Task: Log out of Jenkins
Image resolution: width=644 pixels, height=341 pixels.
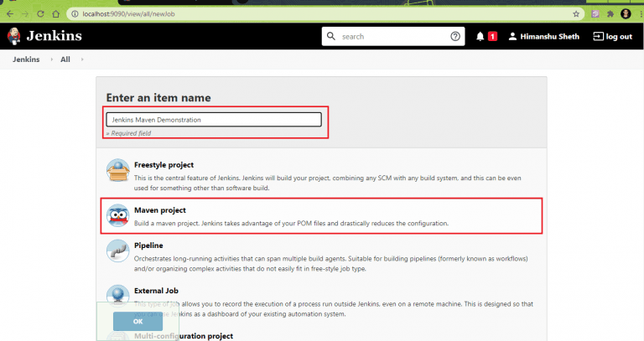Action: (612, 37)
